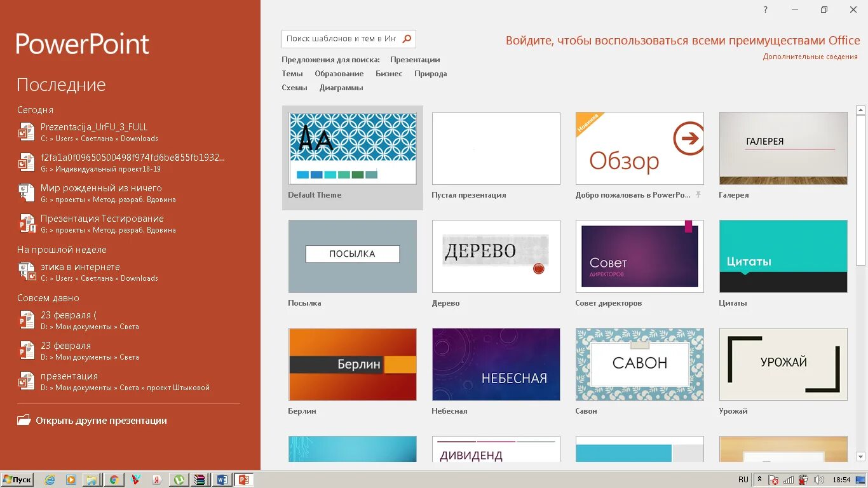Click scrollbar up arrow in template list
This screenshot has width=868, height=488.
(x=861, y=110)
